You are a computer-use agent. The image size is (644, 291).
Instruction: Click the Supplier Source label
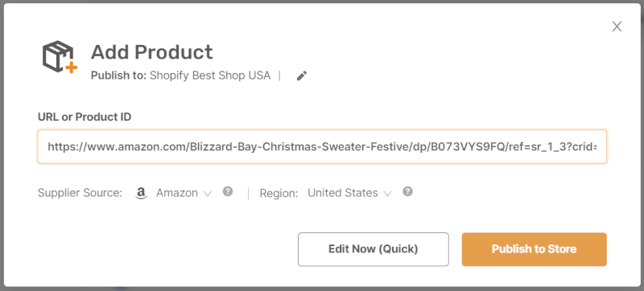(x=80, y=193)
